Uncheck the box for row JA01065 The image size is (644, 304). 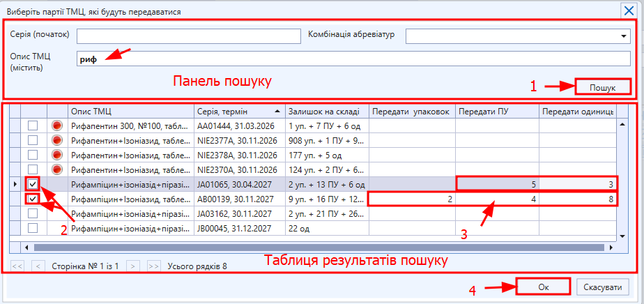(x=33, y=185)
